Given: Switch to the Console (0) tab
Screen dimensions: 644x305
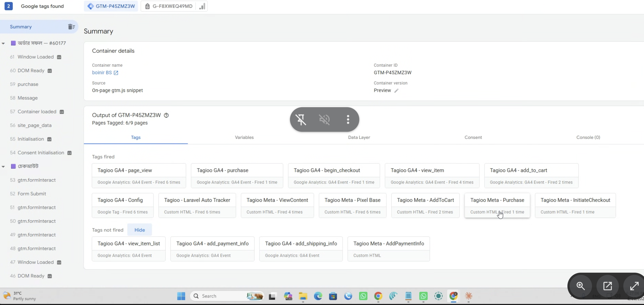Looking at the screenshot, I should 588,137.
